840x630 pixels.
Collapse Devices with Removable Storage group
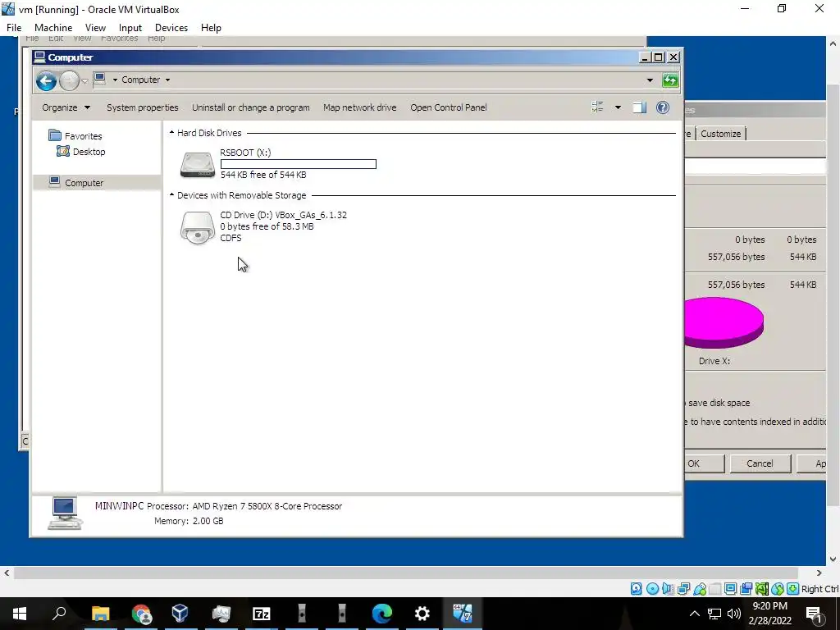click(171, 195)
